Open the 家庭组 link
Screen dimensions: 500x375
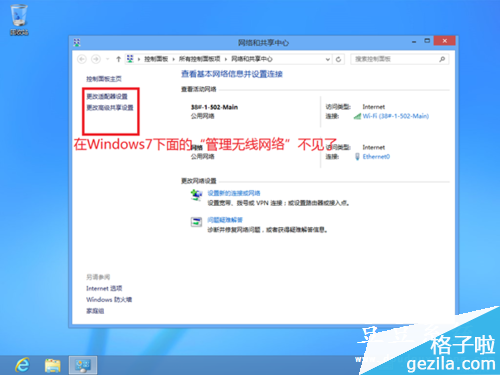(x=95, y=311)
